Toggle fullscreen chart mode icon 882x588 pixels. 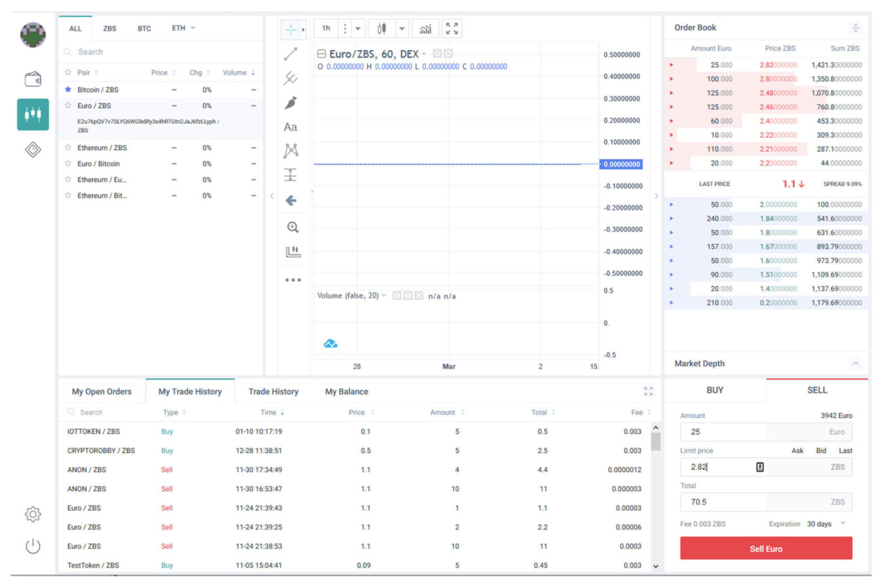tap(452, 28)
